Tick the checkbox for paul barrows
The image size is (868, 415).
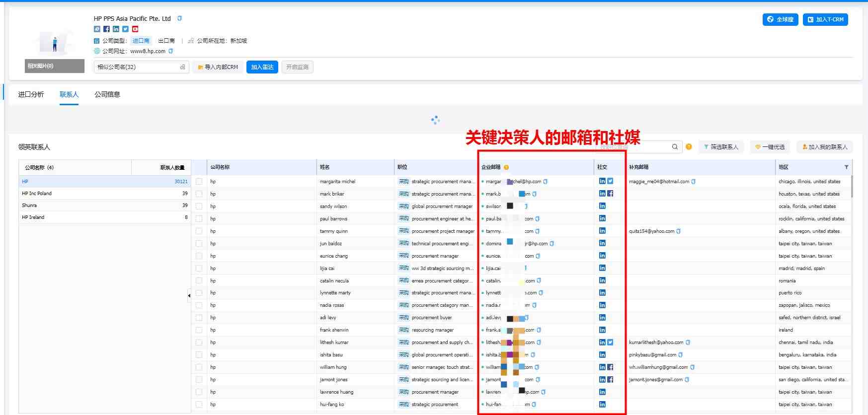point(199,219)
